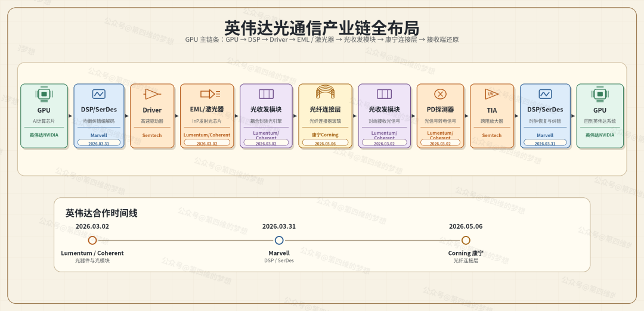Click the text 光器件与光模块
Image resolution: width=644 pixels, height=311 pixels.
92,260
